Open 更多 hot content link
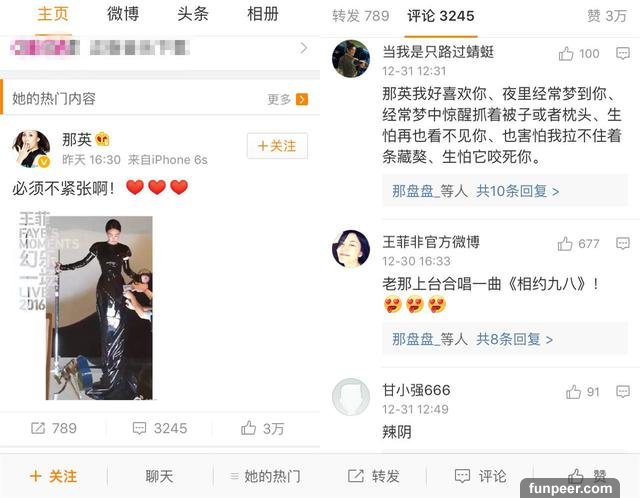The height and width of the screenshot is (498, 640). [x=287, y=99]
